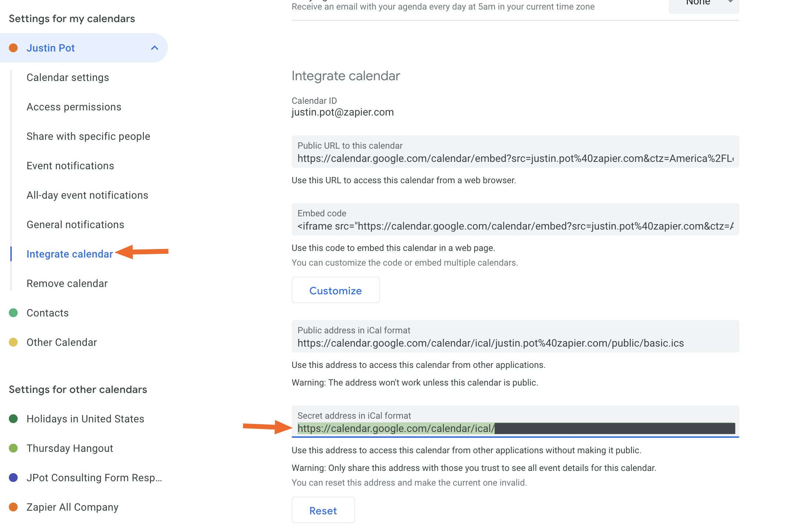Click the Thursday Hangout color dot

coord(13,448)
